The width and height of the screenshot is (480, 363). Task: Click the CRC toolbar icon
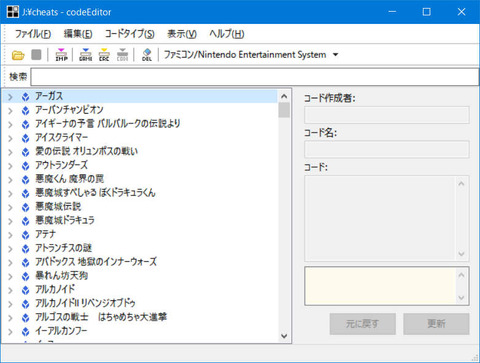pos(104,55)
